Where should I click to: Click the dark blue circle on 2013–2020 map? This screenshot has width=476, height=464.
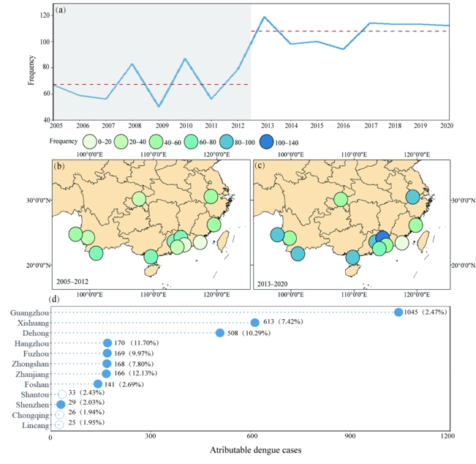coord(382,239)
